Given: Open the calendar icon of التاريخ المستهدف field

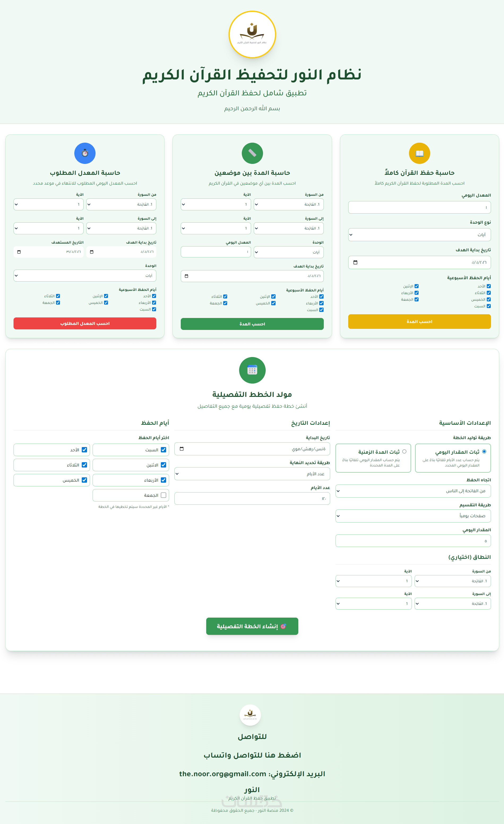Looking at the screenshot, I should point(19,252).
